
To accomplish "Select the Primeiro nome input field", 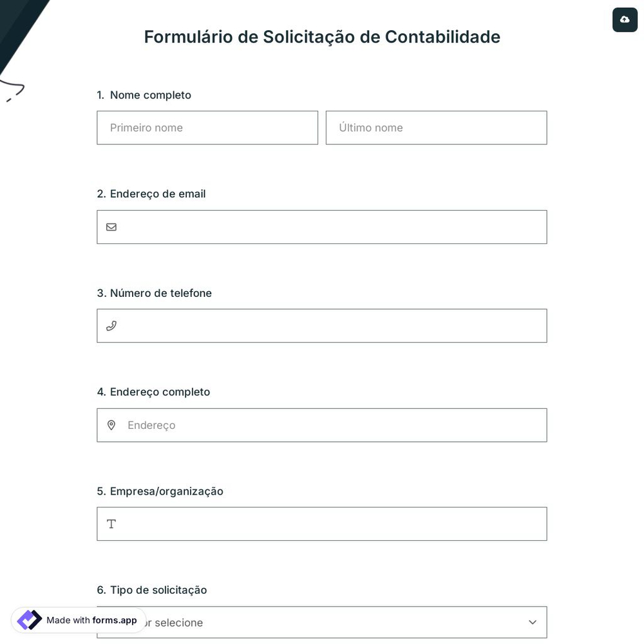I will [x=207, y=128].
